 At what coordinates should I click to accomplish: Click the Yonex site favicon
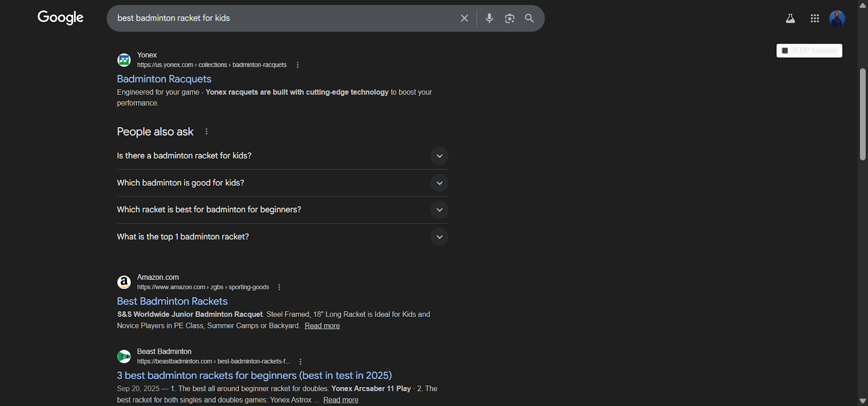(x=124, y=60)
